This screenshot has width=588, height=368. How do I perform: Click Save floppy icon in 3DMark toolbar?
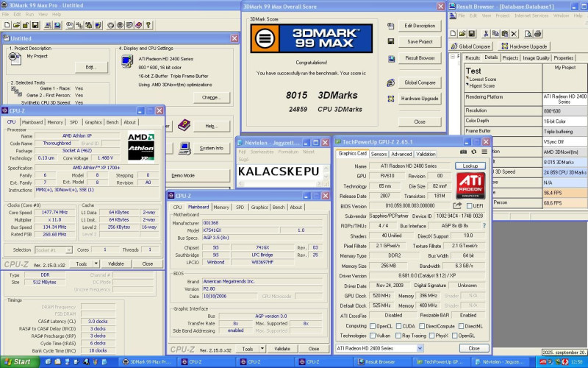pos(35,25)
